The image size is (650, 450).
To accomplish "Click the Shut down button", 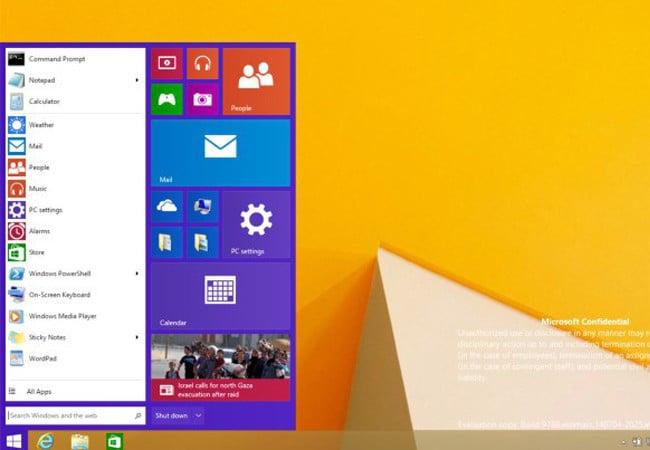I will (x=171, y=416).
